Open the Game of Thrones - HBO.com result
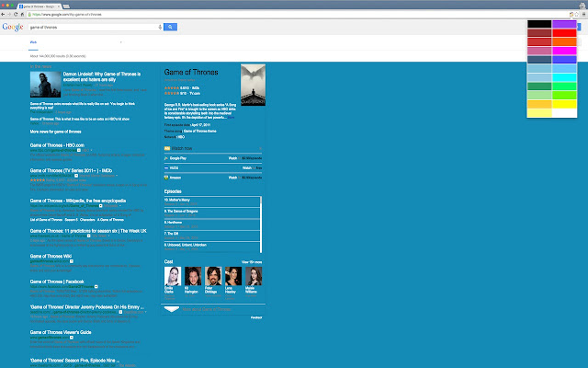 click(57, 145)
